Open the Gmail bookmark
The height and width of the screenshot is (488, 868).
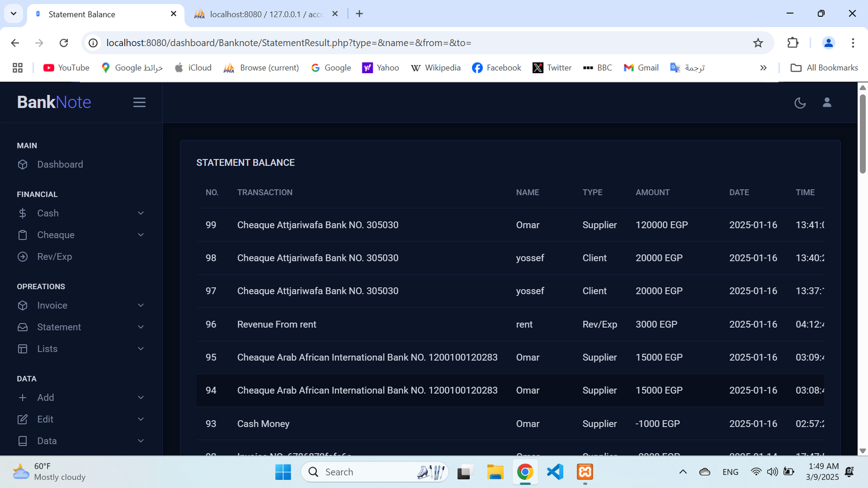pos(641,68)
